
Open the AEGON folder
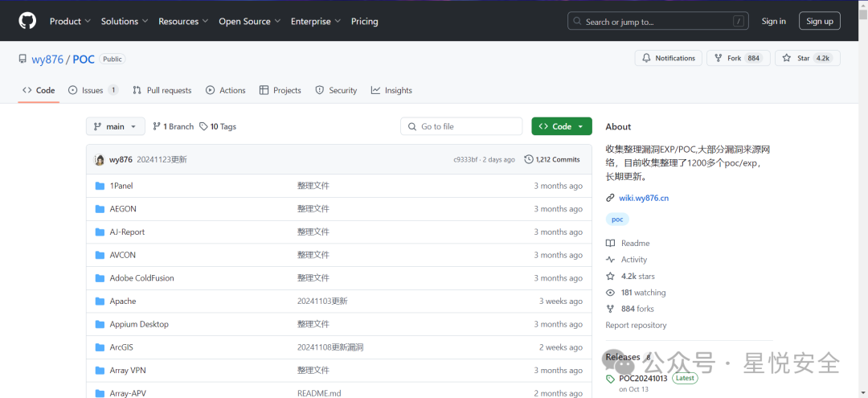click(123, 209)
